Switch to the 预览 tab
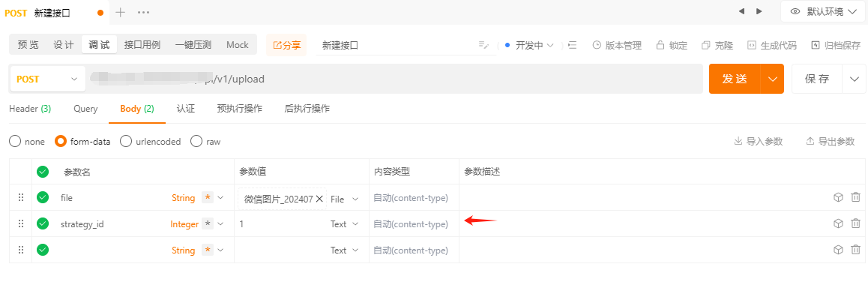 point(28,45)
